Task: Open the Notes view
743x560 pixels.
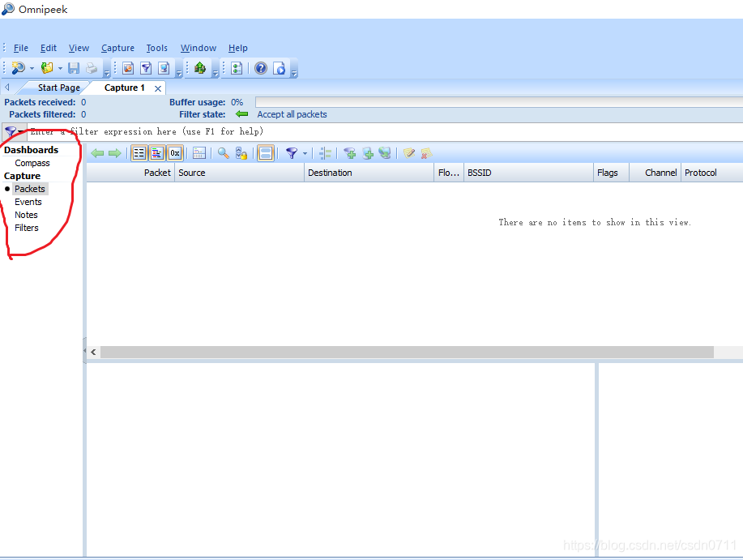Action: coord(26,215)
